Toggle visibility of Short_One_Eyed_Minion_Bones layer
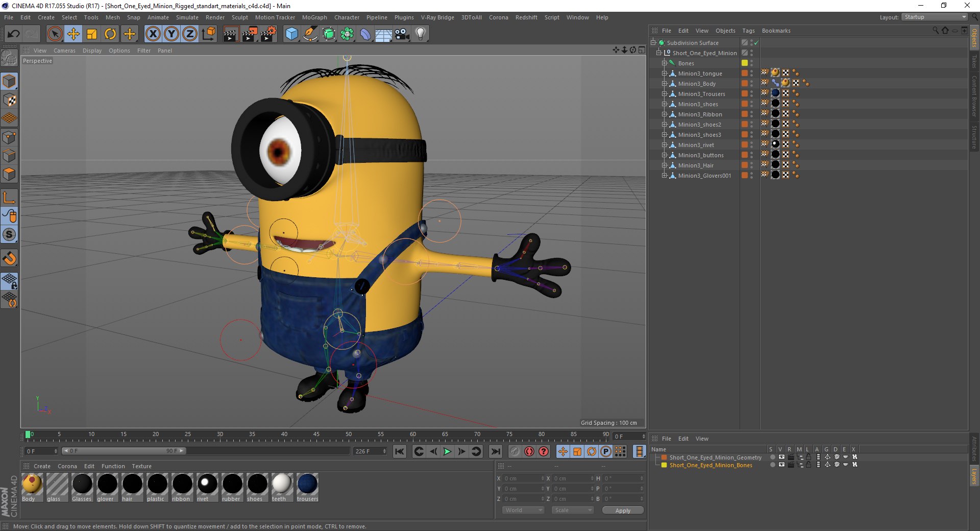The width and height of the screenshot is (980, 531). pyautogui.click(x=781, y=465)
